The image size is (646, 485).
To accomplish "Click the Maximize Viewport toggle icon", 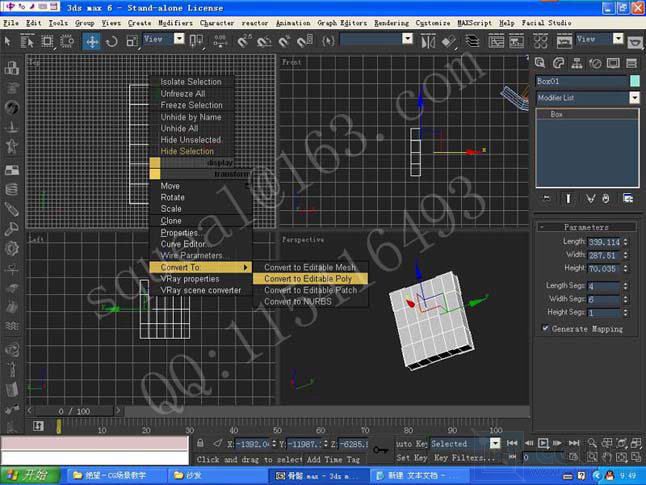I will point(636,457).
